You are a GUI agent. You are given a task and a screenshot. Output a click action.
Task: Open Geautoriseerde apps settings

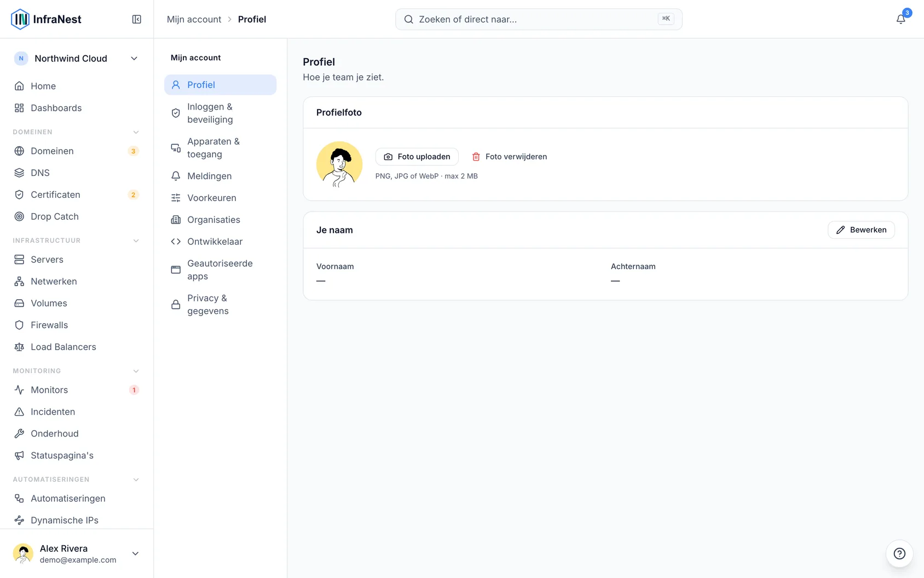[x=220, y=270]
